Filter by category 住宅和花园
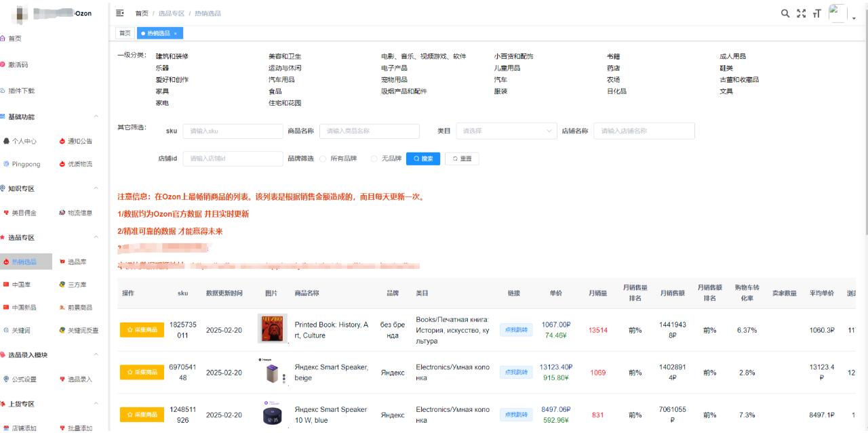This screenshot has height=433, width=868. tap(285, 103)
